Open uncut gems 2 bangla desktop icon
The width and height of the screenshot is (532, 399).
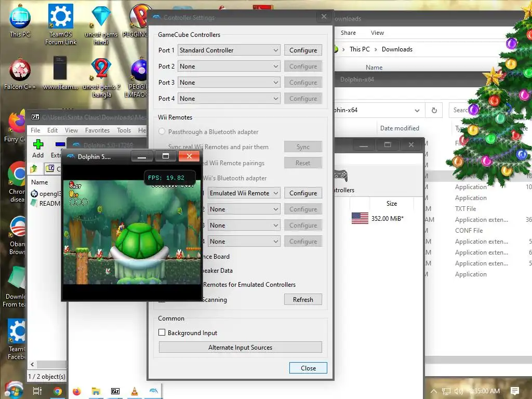(101, 78)
